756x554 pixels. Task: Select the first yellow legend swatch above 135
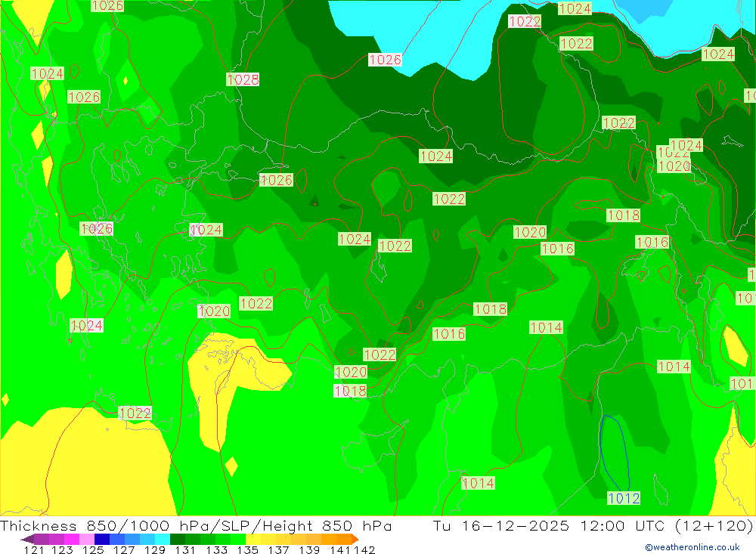pos(253,539)
